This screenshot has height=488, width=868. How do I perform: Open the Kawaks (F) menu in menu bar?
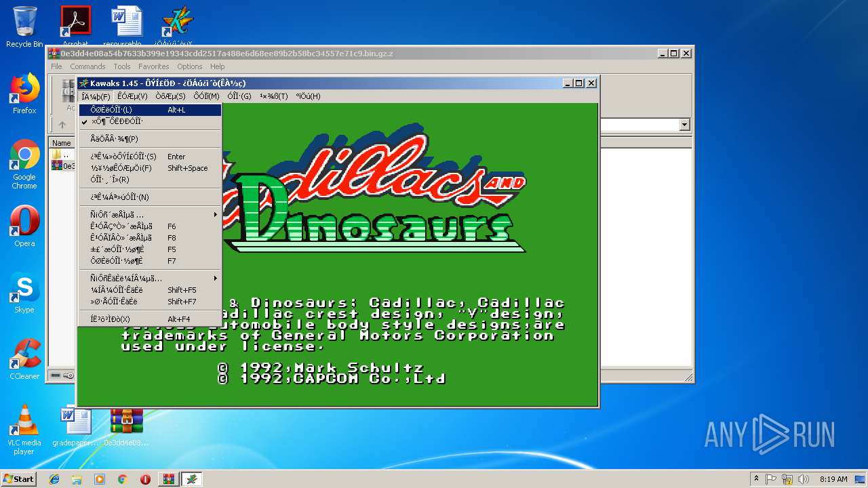click(96, 96)
